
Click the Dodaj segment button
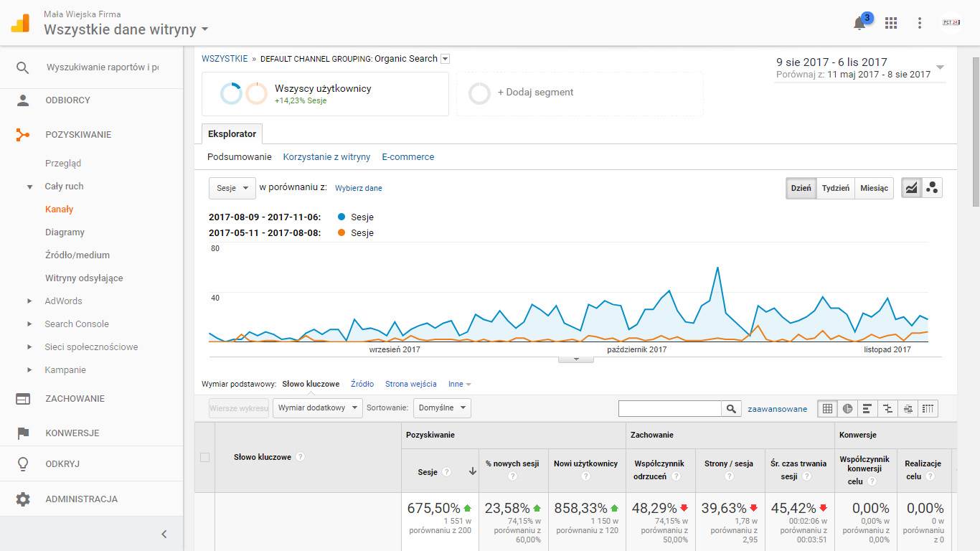coord(534,93)
